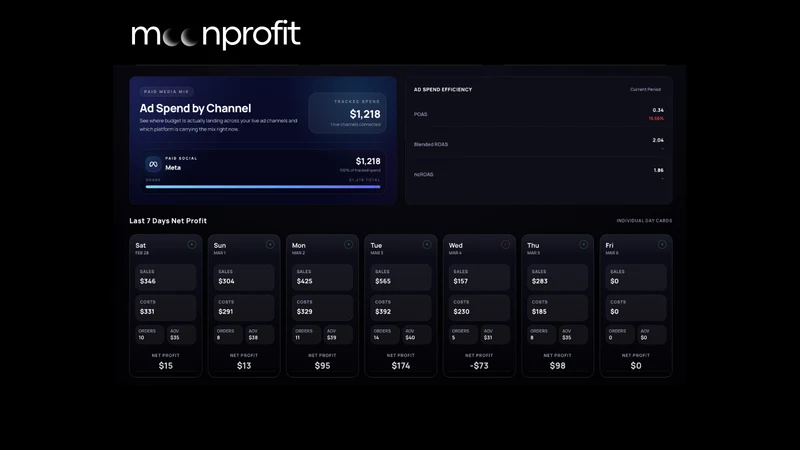Screen dimensions: 800x450
Task: Click the status circle on Fri card
Action: (x=662, y=244)
